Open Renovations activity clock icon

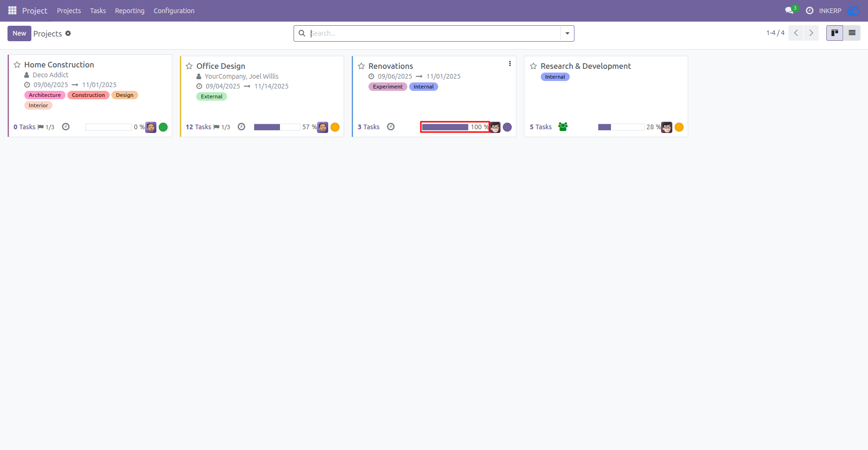pyautogui.click(x=391, y=127)
